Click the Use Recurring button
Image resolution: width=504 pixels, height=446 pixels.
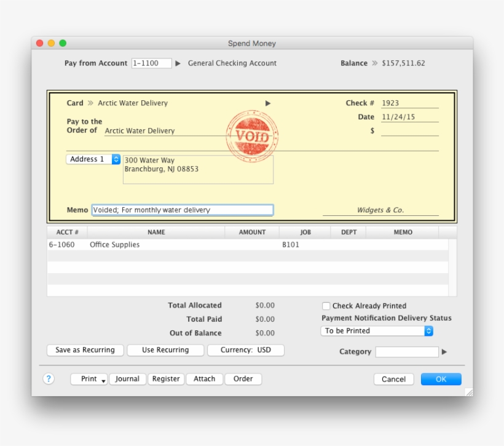pos(166,350)
